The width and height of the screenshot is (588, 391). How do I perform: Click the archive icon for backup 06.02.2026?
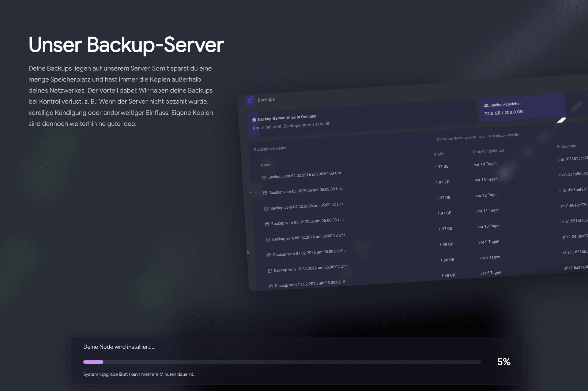[268, 240]
